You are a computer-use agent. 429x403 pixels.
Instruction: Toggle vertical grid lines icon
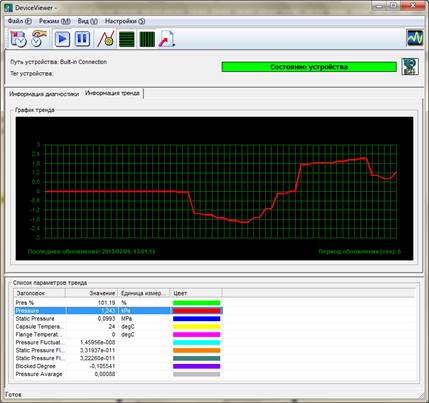147,39
